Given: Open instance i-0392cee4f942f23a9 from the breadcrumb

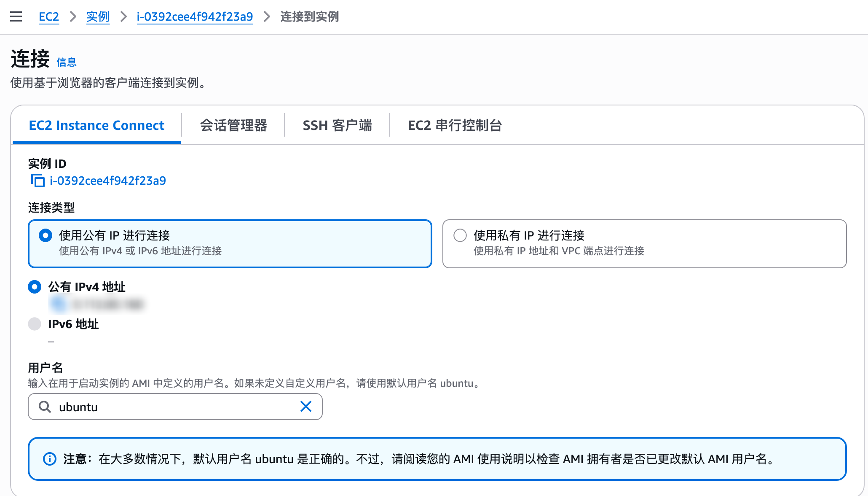Looking at the screenshot, I should coord(194,16).
